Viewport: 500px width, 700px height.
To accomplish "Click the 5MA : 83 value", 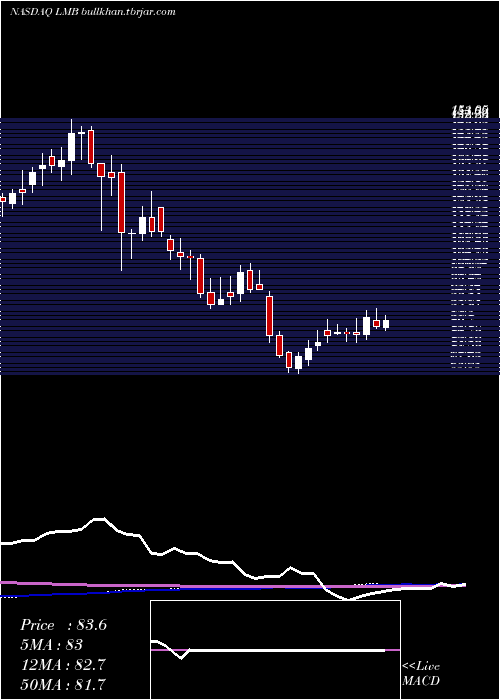I will [x=51, y=645].
